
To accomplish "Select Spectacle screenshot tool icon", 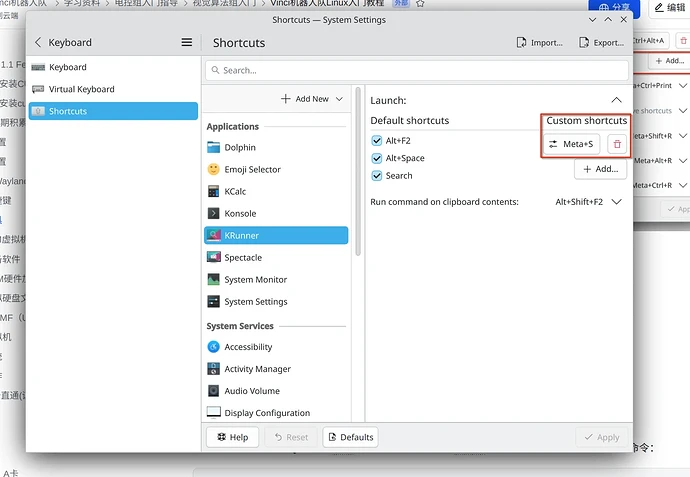I will coord(214,258).
